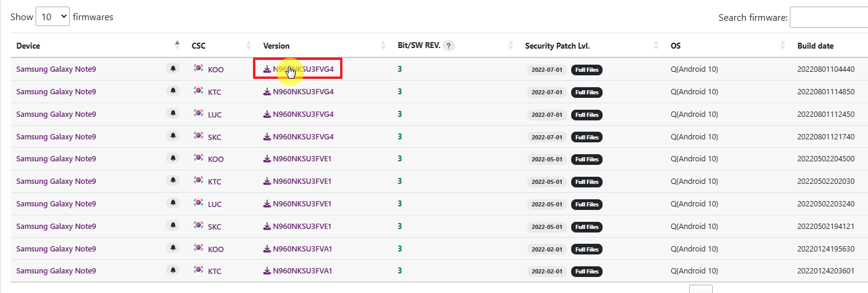Image resolution: width=868 pixels, height=293 pixels.
Task: Click the Full Files badge in the build 20220801112450 row
Action: coord(587,114)
